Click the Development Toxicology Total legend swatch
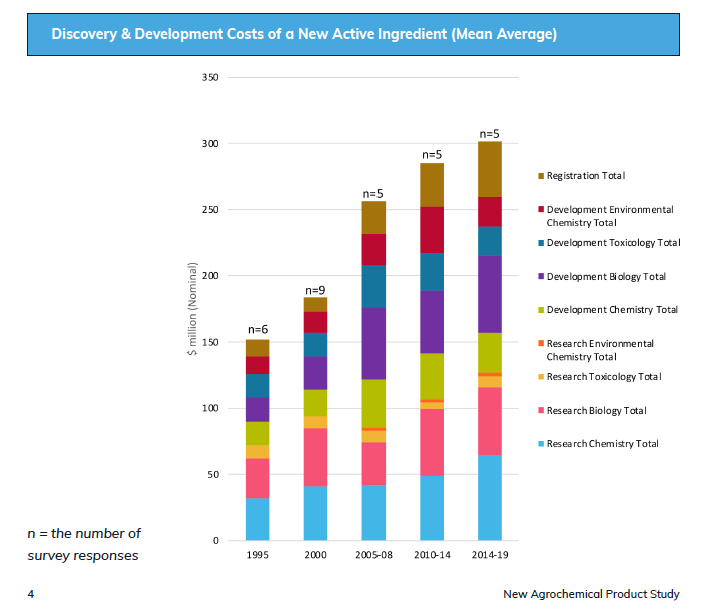The image size is (702, 612). click(541, 243)
